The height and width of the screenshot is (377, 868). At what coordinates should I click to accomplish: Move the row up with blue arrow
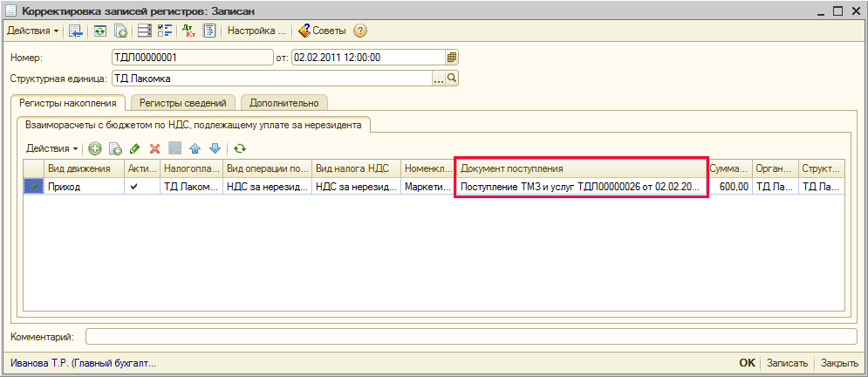click(195, 149)
